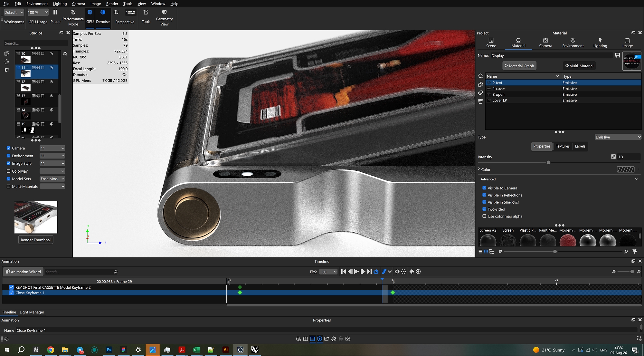
Task: Expand the Color property
Action: (479, 169)
